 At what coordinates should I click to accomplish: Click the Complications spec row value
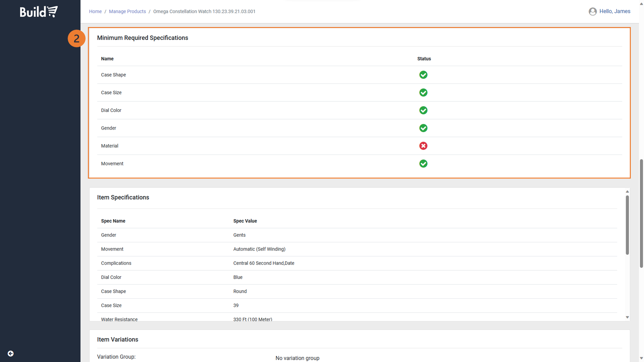[x=263, y=263]
